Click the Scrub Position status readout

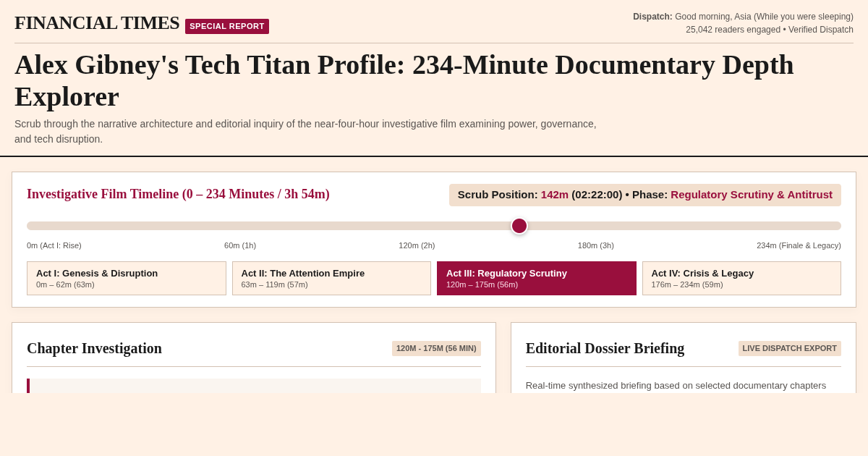tap(645, 195)
